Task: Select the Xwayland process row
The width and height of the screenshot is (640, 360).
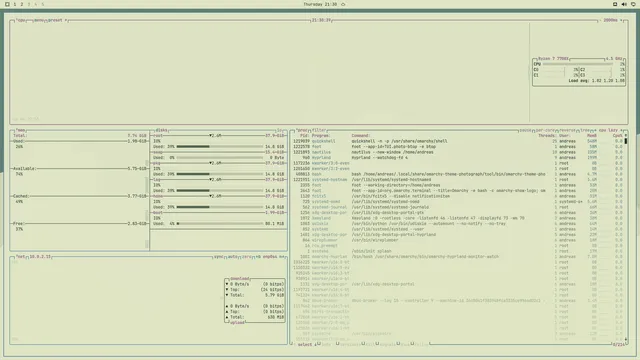Action: pos(458,218)
